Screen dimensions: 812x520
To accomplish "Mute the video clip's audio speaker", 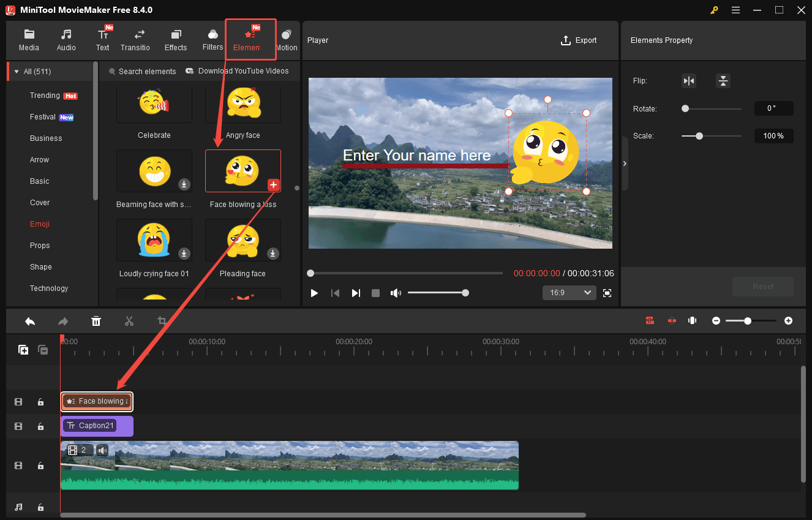I will 102,450.
